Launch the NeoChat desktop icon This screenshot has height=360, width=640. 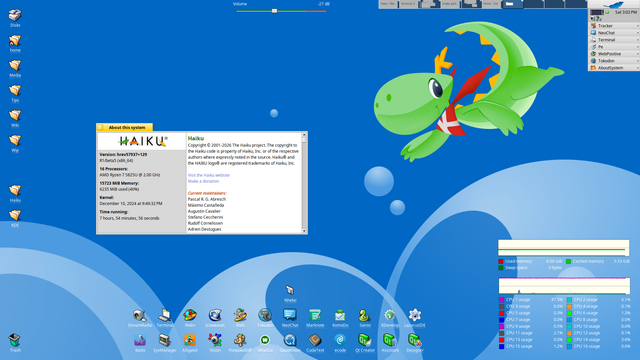click(x=290, y=315)
